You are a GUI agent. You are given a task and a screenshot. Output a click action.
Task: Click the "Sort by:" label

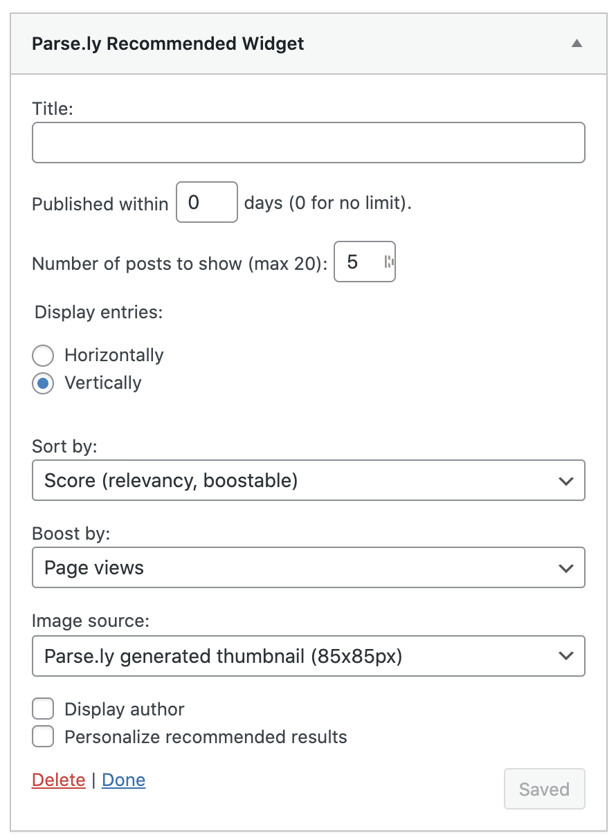click(64, 446)
